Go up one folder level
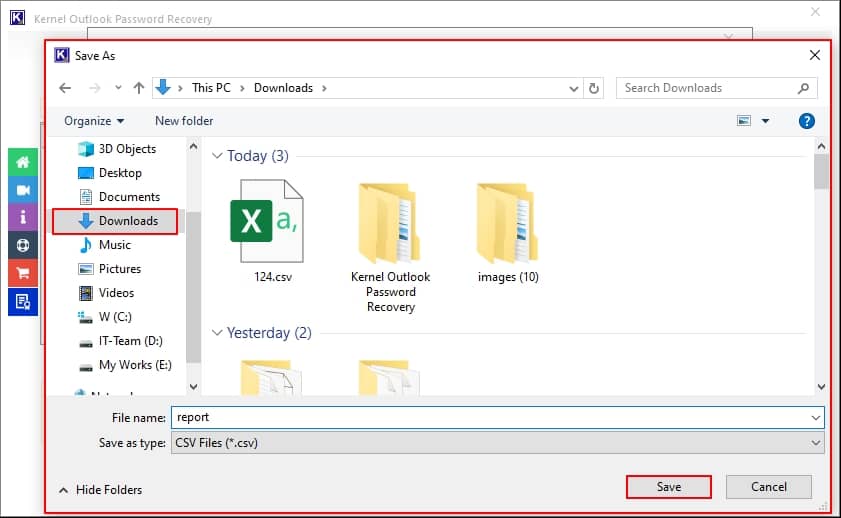The width and height of the screenshot is (841, 518). coord(138,88)
